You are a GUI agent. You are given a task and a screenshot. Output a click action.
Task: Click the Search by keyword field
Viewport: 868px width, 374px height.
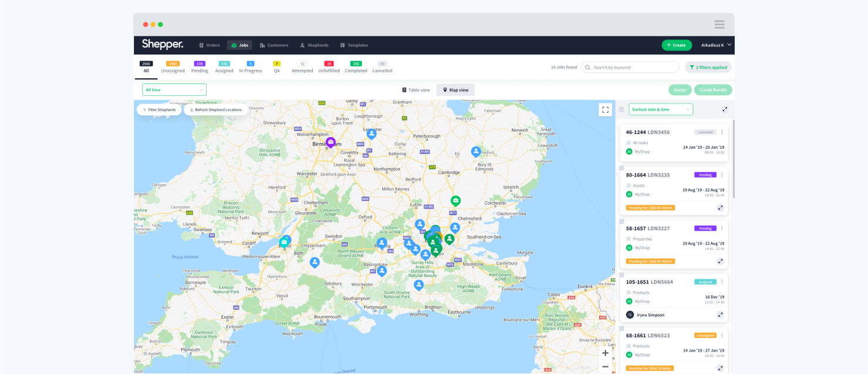click(630, 67)
